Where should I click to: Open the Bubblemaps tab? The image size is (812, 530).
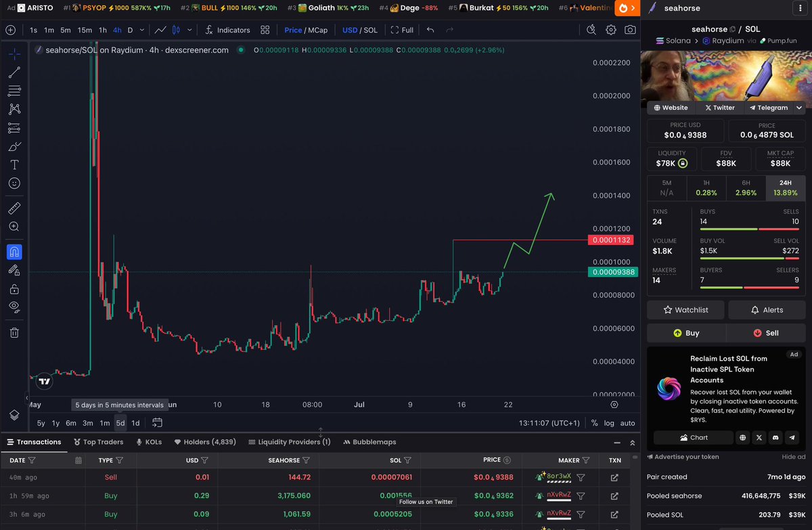pyautogui.click(x=369, y=442)
